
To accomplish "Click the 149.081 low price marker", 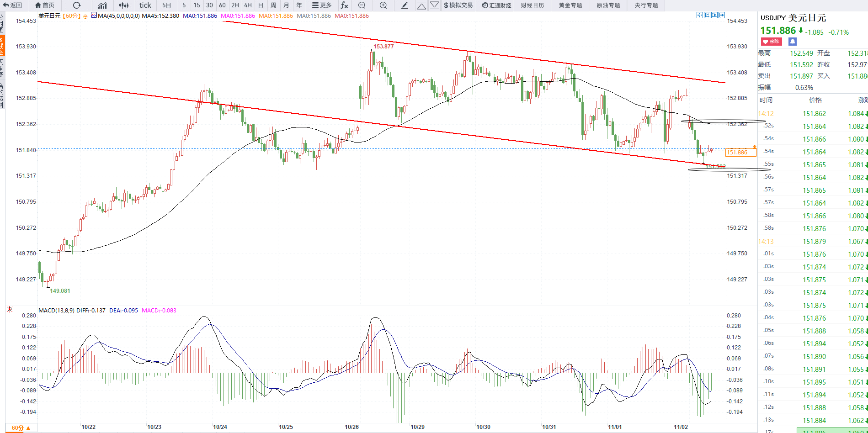I will 60,291.
